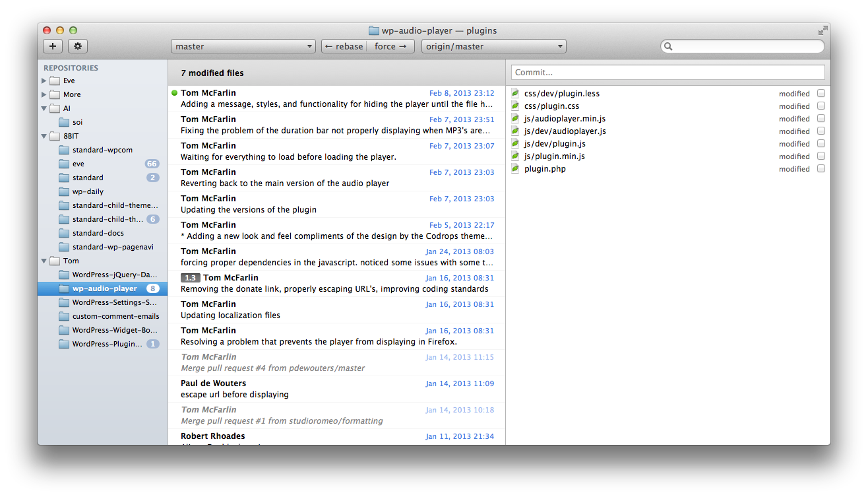Open the WordPress-jQuery-Da… repository
This screenshot has height=497, width=868.
102,275
